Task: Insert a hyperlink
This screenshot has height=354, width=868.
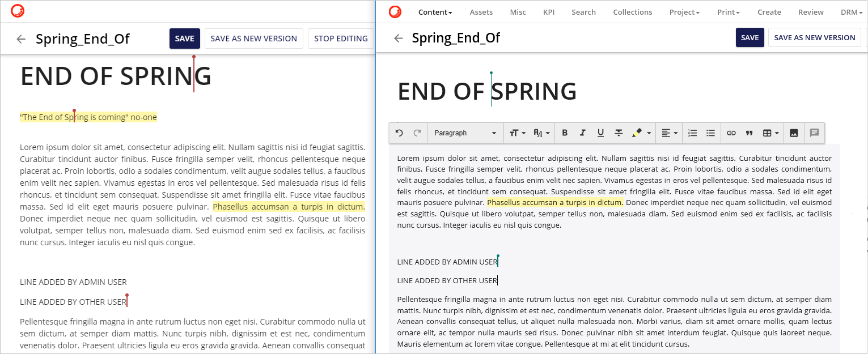Action: click(731, 133)
